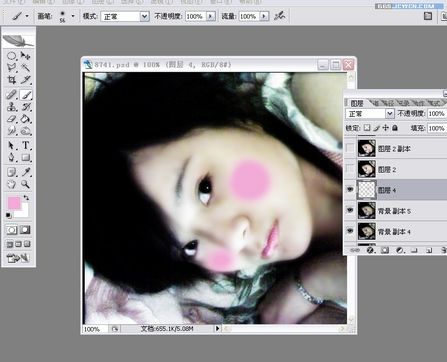Reset to default black and white colors
The image size is (447, 362).
click(9, 216)
